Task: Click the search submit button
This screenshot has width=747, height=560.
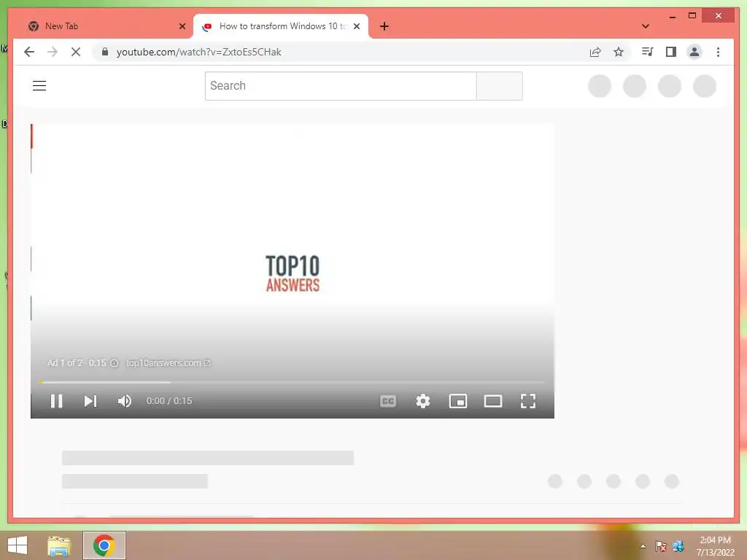Action: (499, 86)
